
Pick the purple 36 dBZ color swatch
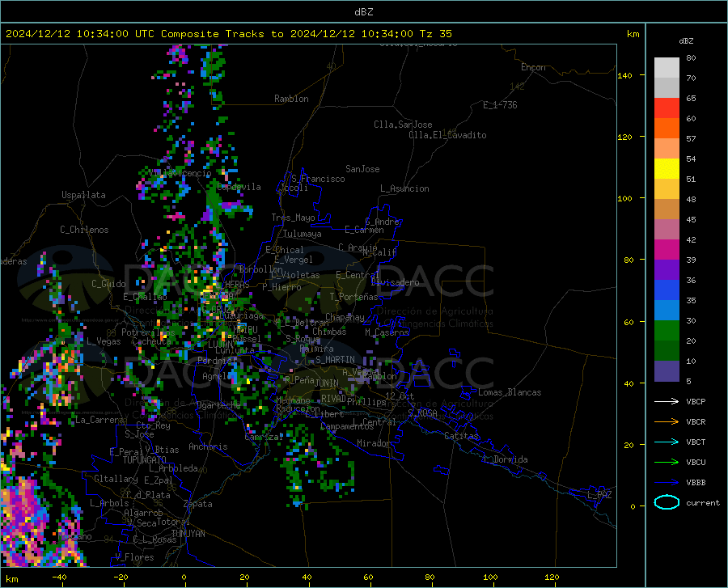[667, 270]
